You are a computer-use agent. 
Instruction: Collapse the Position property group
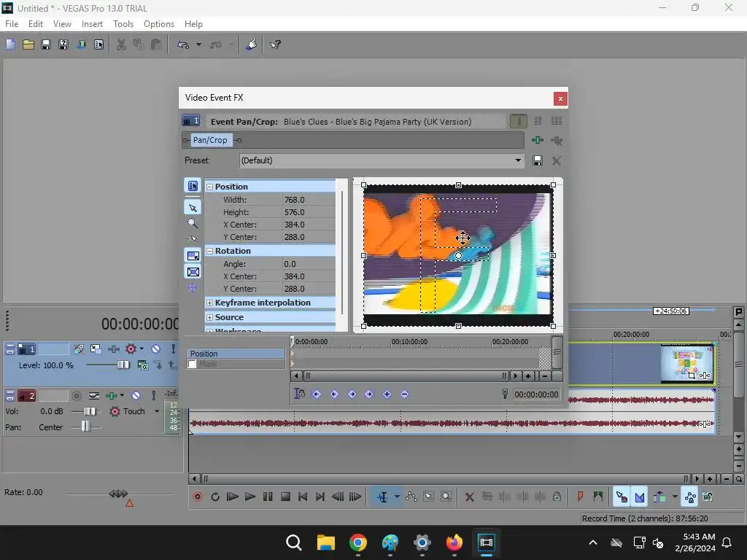pyautogui.click(x=209, y=187)
